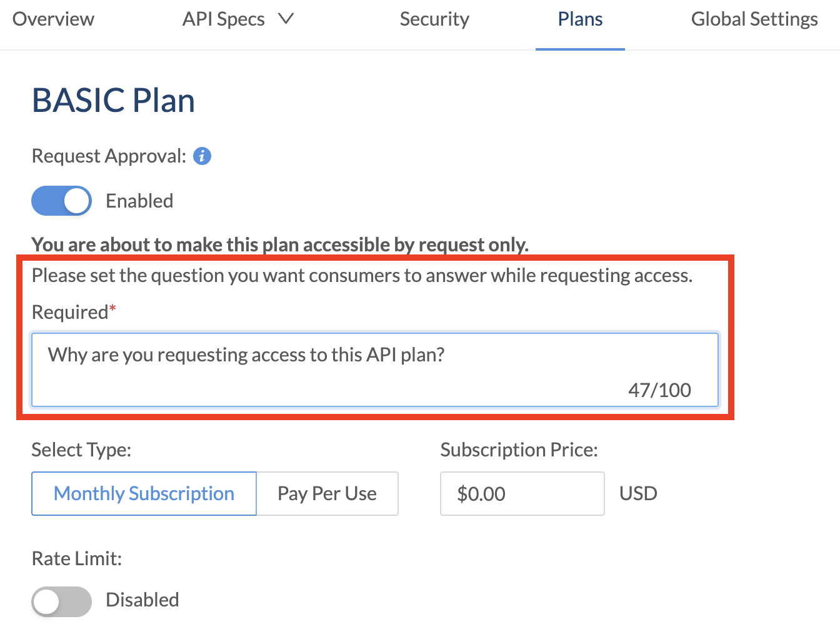This screenshot has width=840, height=629.
Task: Click the Select Type label
Action: [81, 450]
